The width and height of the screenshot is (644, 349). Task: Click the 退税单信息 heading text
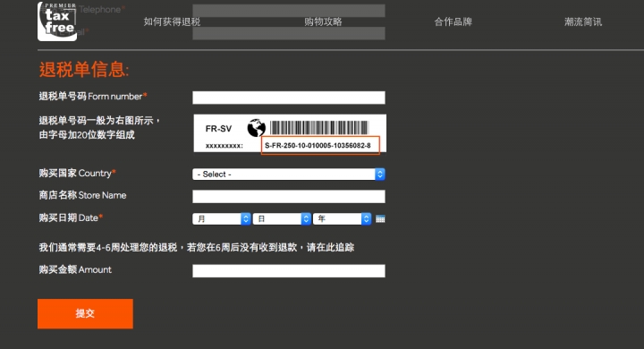[x=84, y=69]
